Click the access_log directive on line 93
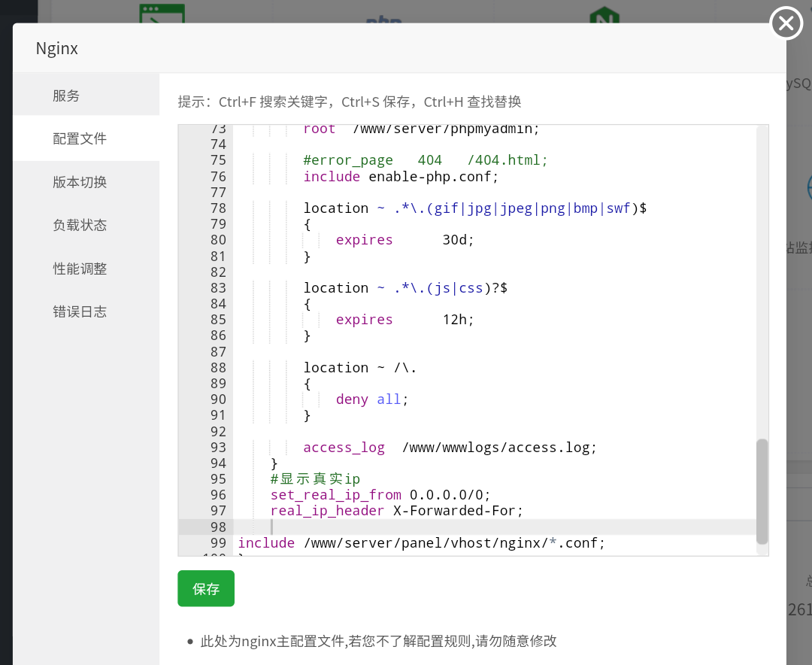This screenshot has width=812, height=665. click(x=344, y=448)
